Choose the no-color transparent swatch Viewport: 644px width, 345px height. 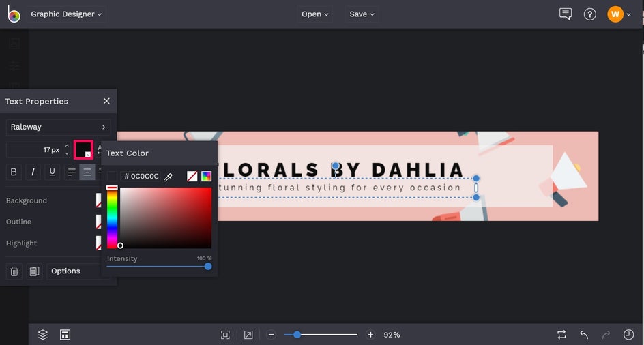(x=192, y=176)
